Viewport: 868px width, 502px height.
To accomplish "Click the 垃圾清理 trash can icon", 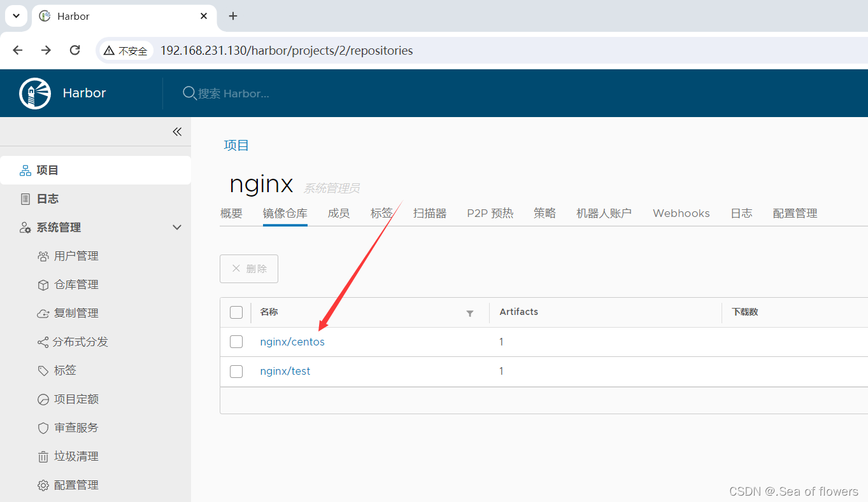I will (43, 457).
